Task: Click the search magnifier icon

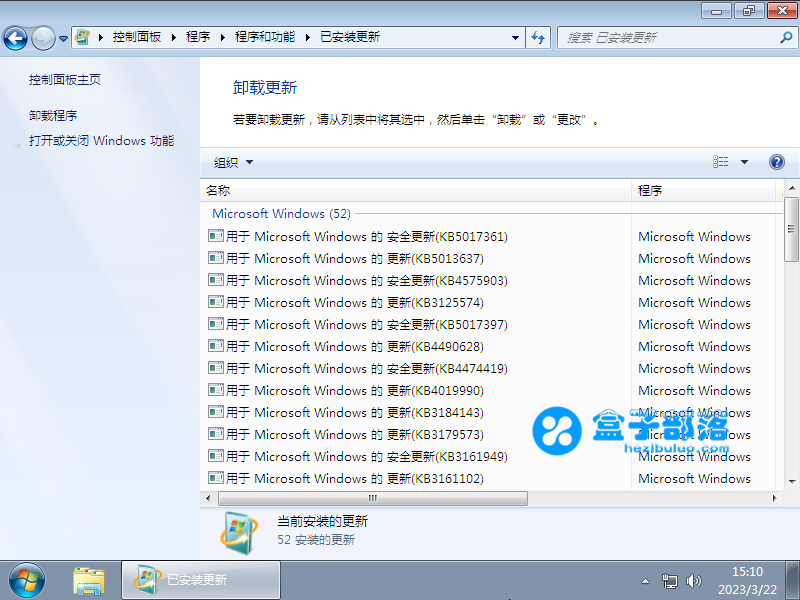Action: click(x=786, y=37)
